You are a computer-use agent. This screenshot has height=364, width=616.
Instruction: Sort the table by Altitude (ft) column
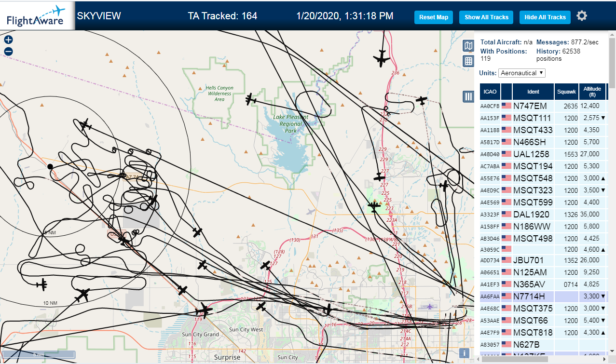592,91
